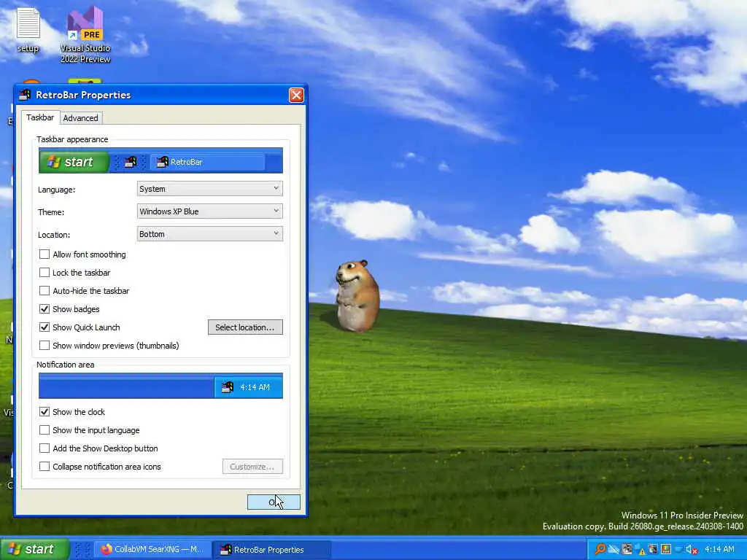Click the muted speaker volume tray icon

692,550
